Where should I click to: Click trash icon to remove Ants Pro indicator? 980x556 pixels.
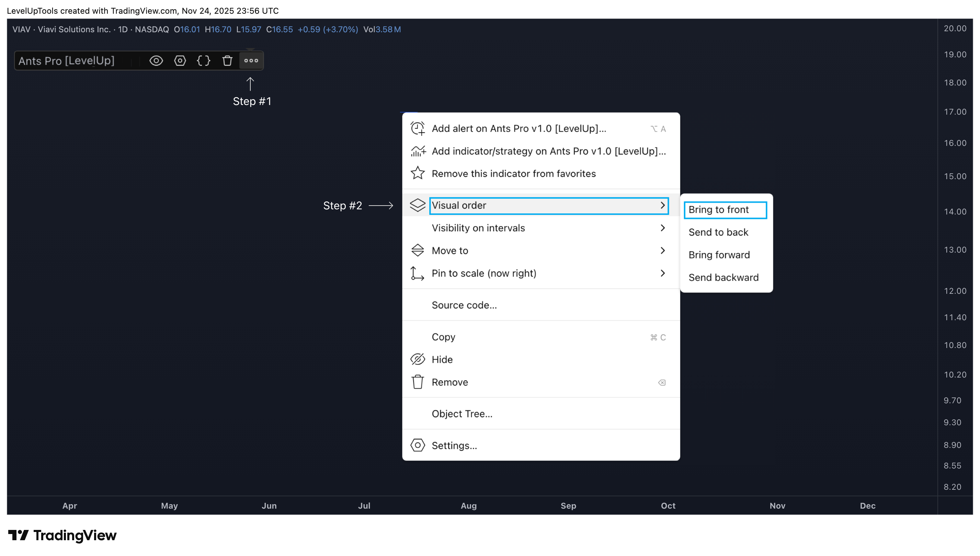click(227, 61)
